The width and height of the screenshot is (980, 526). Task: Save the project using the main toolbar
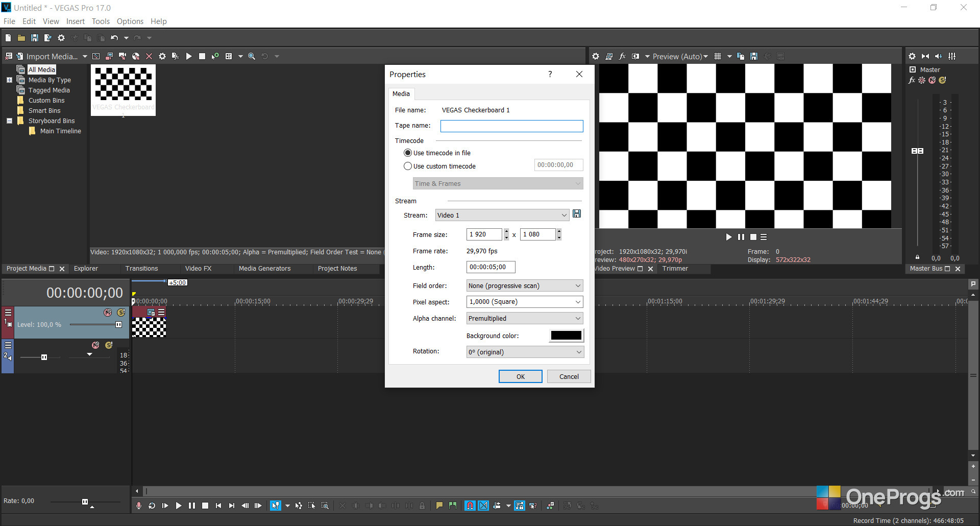point(35,38)
